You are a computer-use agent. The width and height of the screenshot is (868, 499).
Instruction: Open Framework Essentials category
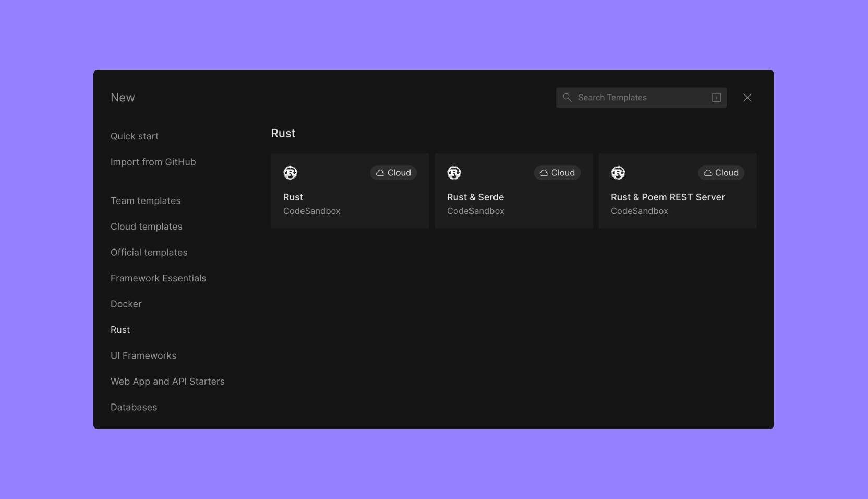pyautogui.click(x=159, y=278)
